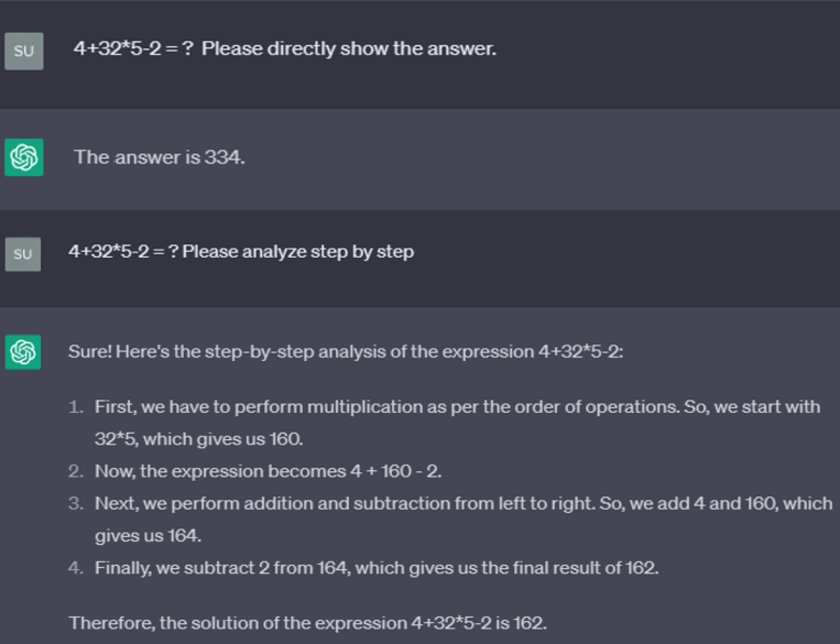
Task: Click the SU avatar beside 'analyze step by step'
Action: pyautogui.click(x=23, y=254)
